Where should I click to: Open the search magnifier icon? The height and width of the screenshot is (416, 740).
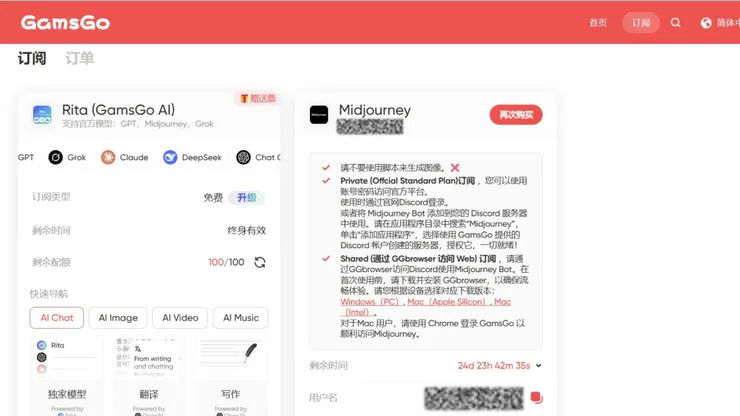pos(676,23)
